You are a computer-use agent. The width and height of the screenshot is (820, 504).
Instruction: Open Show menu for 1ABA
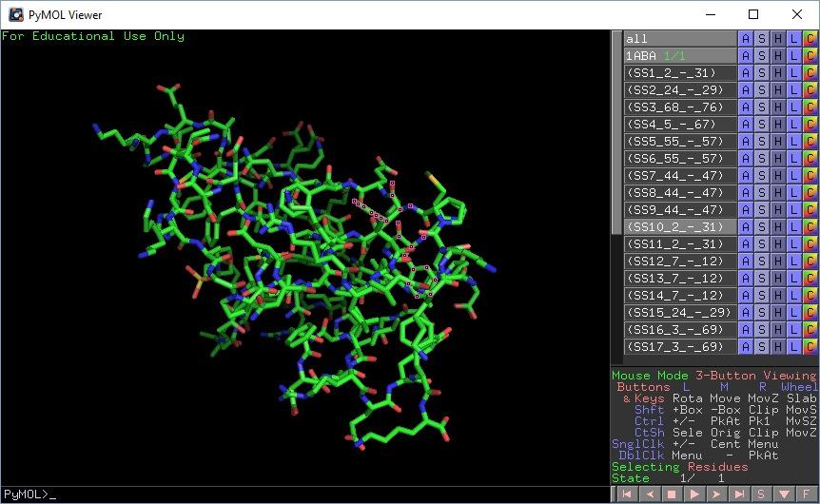click(761, 55)
